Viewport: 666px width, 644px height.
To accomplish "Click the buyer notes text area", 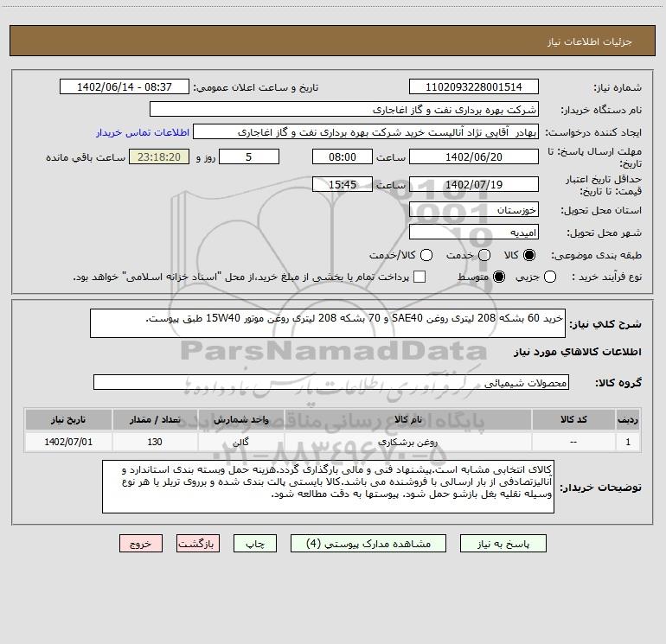I will pyautogui.click(x=328, y=487).
